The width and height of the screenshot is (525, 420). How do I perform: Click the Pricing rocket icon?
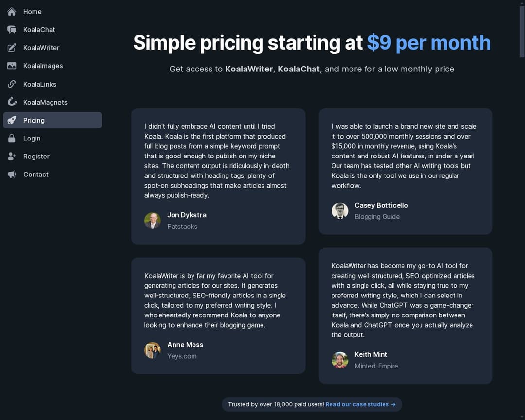[x=12, y=120]
